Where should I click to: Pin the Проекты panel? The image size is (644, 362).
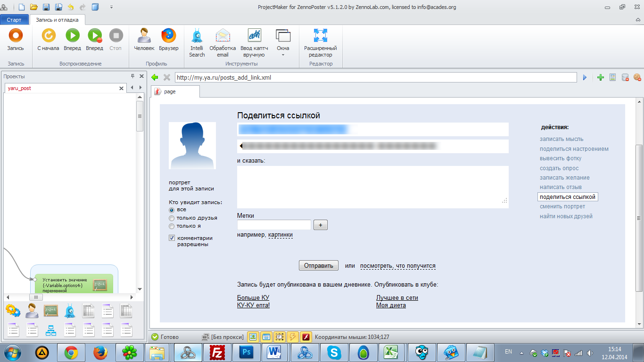coord(133,76)
